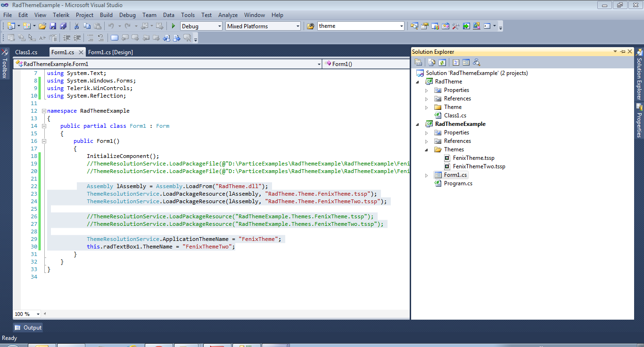Select FenixThemeTwo.tssp in Solution Explorer
Screen dimensions: 644x347
(x=479, y=166)
